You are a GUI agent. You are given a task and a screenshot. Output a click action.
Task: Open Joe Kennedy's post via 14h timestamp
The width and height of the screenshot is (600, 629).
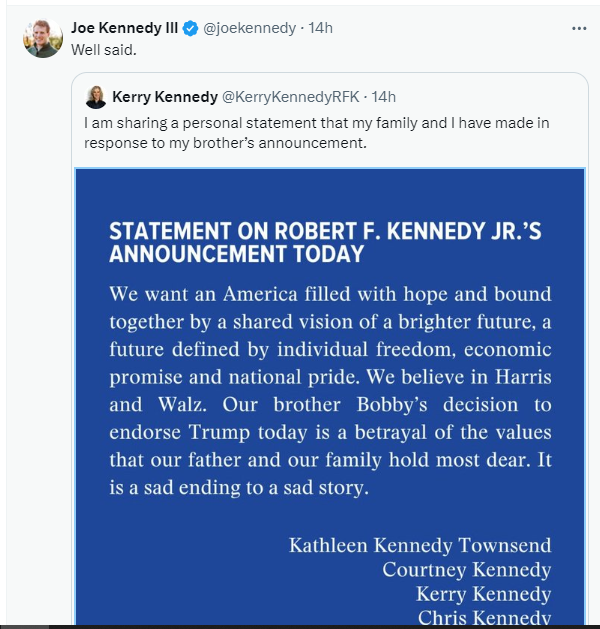tap(320, 28)
